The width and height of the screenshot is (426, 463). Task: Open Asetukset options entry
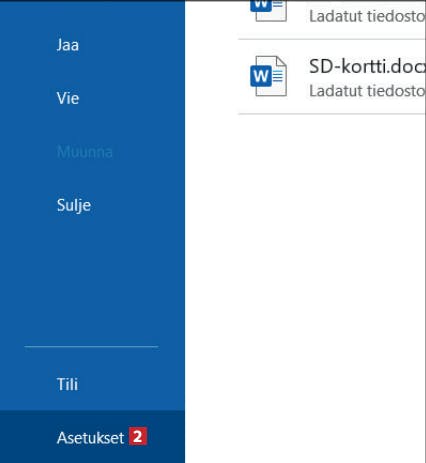pos(91,437)
